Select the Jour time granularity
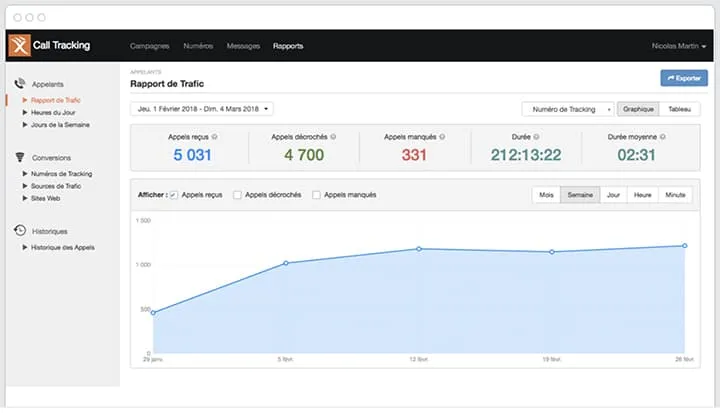Screen dimensions: 720x413 pyautogui.click(x=613, y=195)
